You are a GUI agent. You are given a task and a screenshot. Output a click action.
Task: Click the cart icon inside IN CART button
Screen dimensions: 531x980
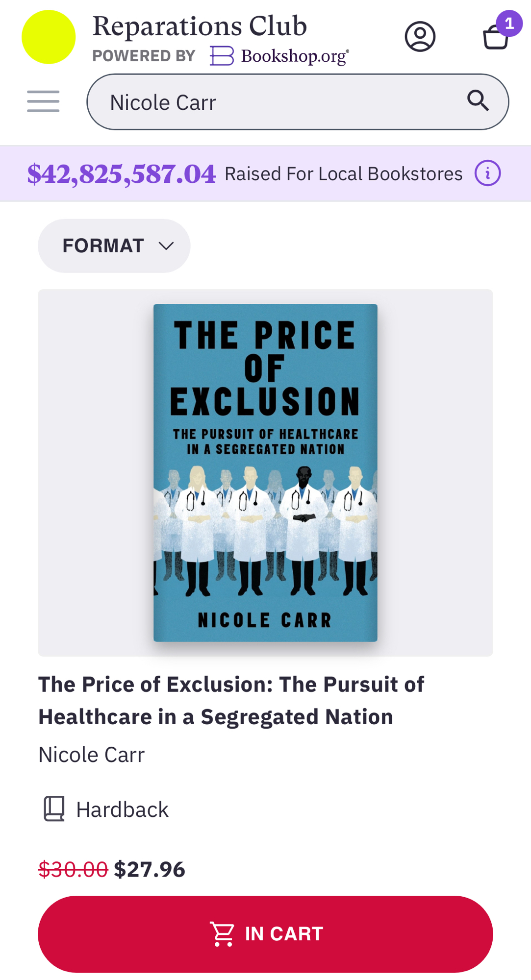[x=222, y=934]
